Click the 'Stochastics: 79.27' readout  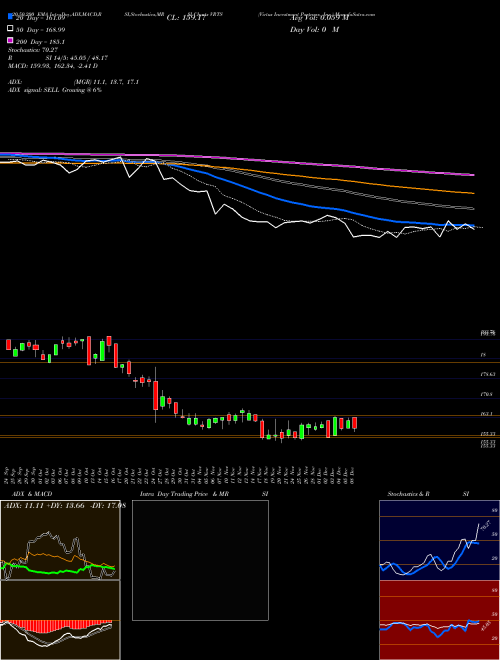(32, 50)
